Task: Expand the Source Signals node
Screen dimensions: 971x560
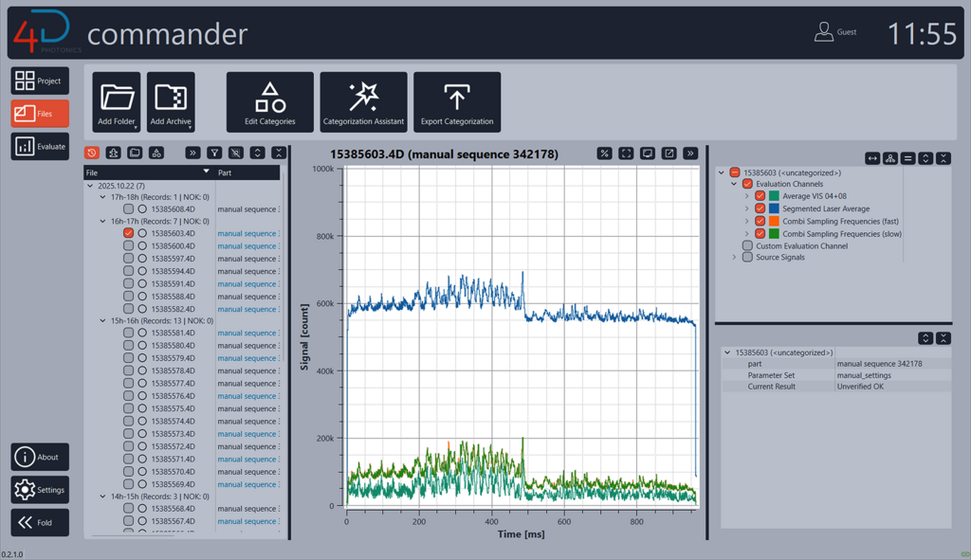Action: pos(735,257)
